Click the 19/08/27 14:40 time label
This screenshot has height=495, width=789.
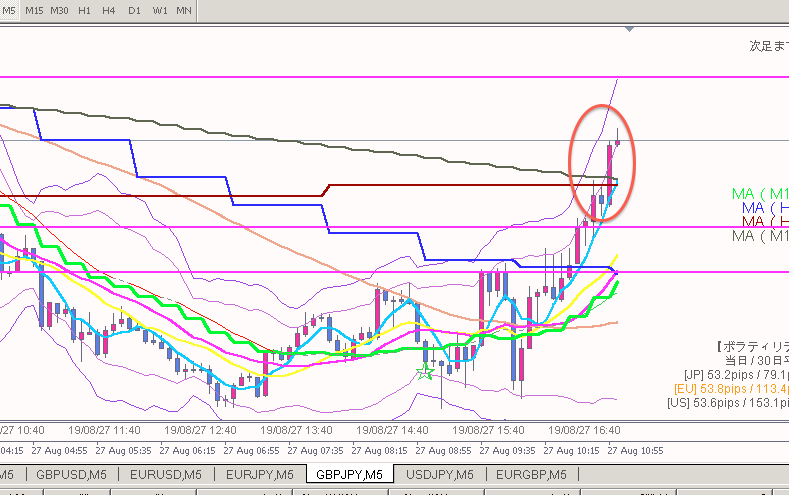pyautogui.click(x=392, y=430)
